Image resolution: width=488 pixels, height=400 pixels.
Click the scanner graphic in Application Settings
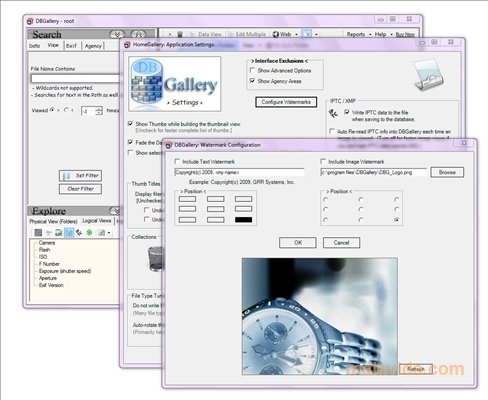[x=429, y=75]
